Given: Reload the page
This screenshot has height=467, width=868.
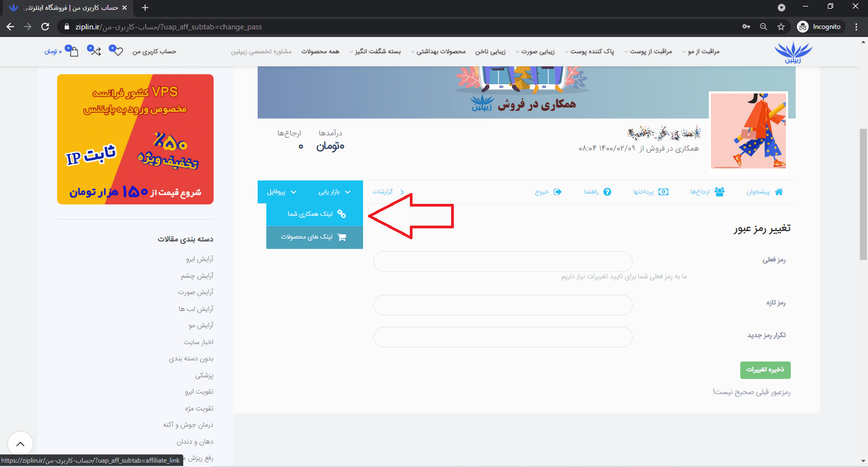Looking at the screenshot, I should tap(45, 27).
